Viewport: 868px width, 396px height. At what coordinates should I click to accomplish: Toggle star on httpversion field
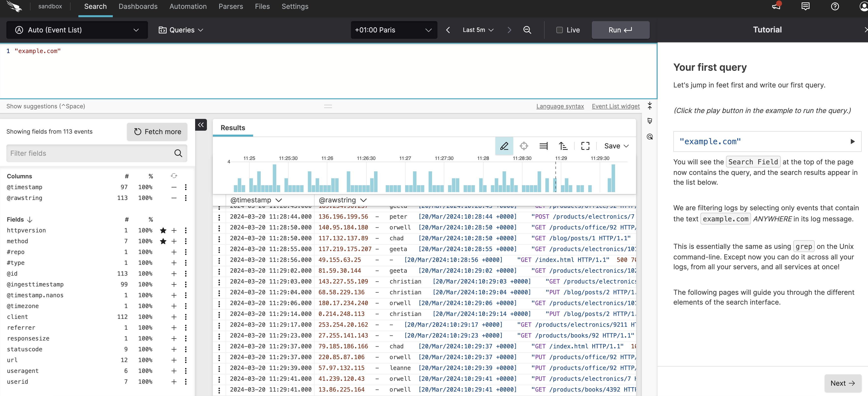pyautogui.click(x=163, y=230)
